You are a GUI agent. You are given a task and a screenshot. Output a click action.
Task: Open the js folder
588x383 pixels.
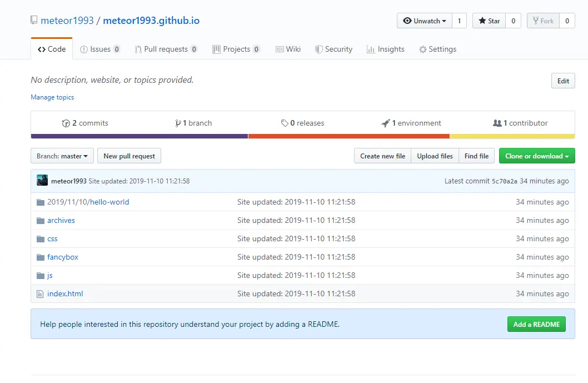50,275
